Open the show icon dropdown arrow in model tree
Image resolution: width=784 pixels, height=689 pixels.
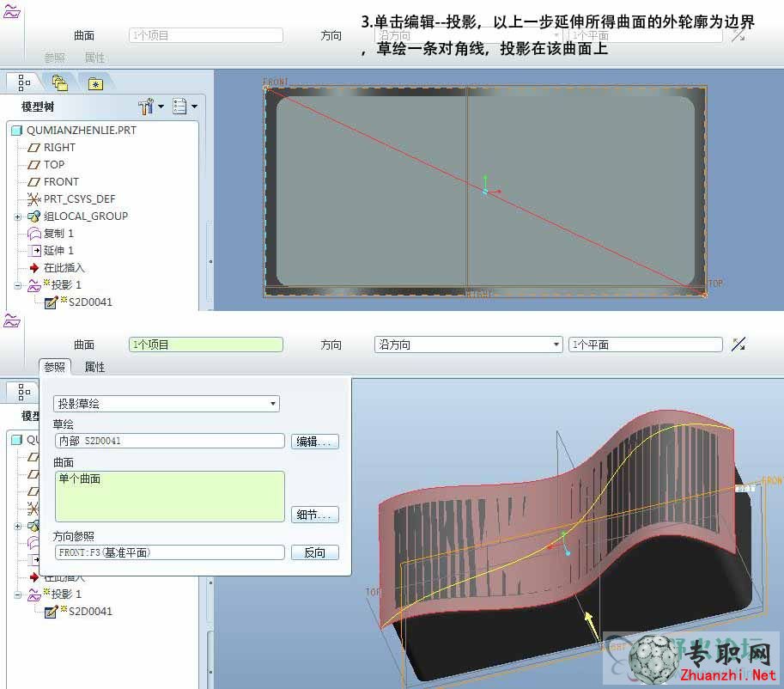(195, 106)
